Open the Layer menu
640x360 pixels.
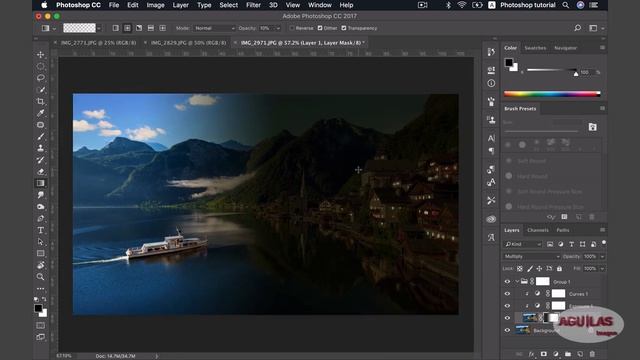[x=180, y=5]
